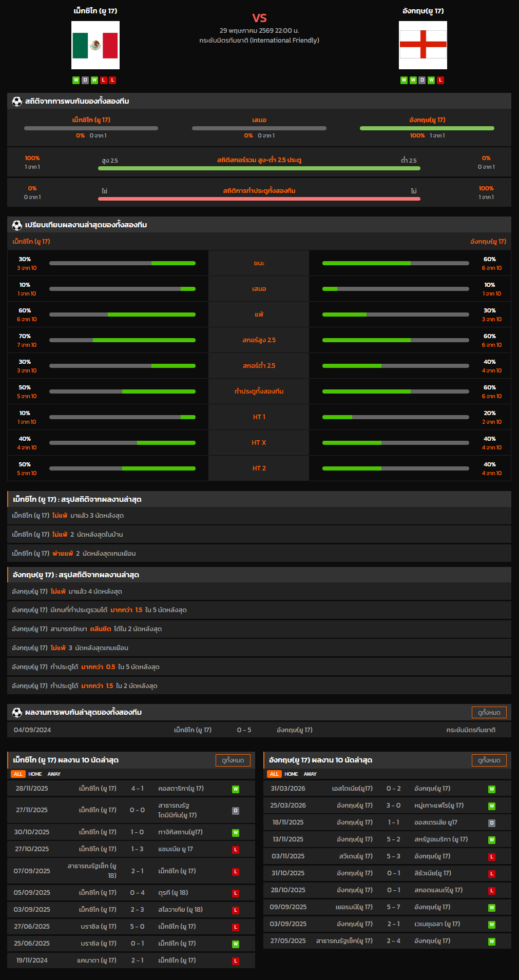Viewport: 519px width, 980px height.
Task: Click L badge for 05/09/2025 Mexico match
Action: pos(236,893)
